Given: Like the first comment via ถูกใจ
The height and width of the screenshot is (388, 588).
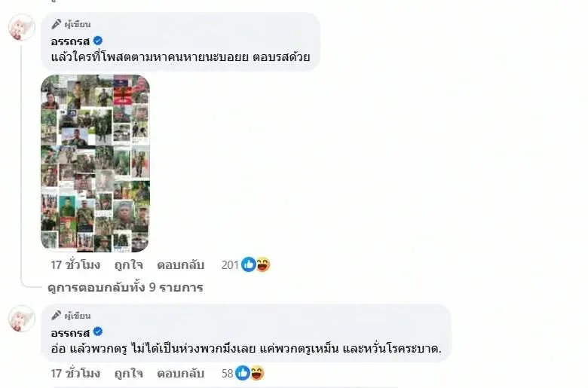Looking at the screenshot, I should pyautogui.click(x=128, y=265).
